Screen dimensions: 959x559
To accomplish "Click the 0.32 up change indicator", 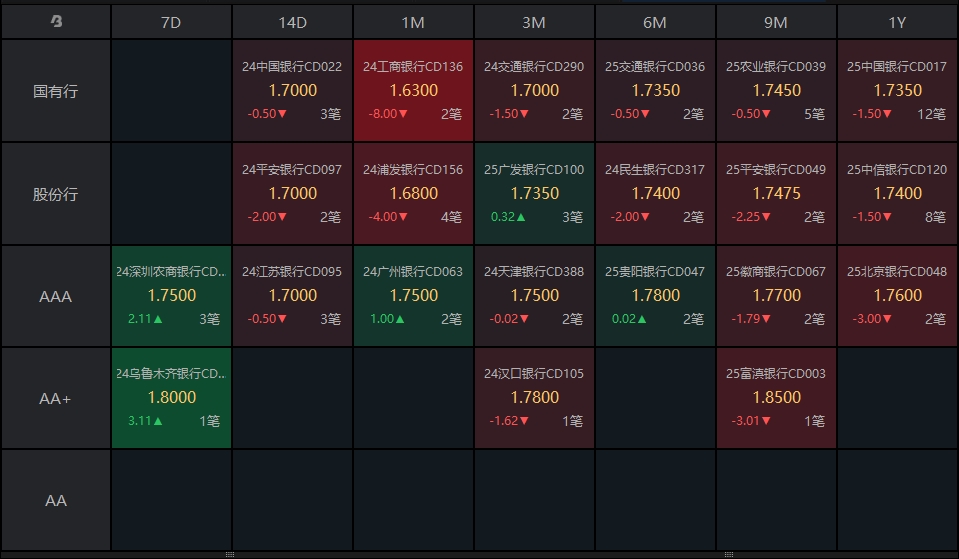I will (x=508, y=217).
